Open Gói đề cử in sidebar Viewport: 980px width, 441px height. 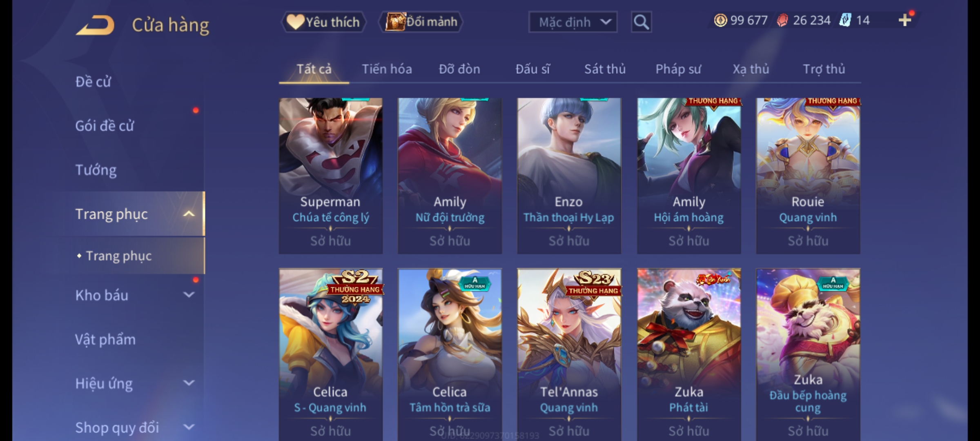105,126
